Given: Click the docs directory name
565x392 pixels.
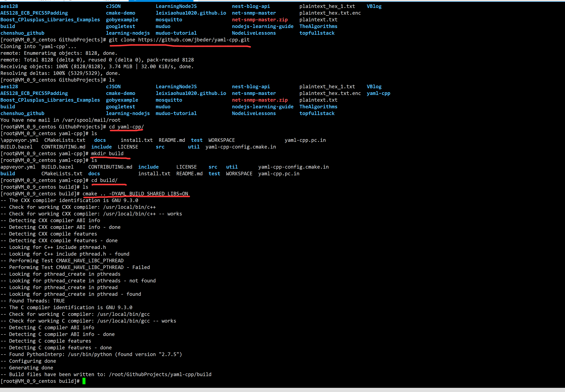Looking at the screenshot, I should coord(94,173).
